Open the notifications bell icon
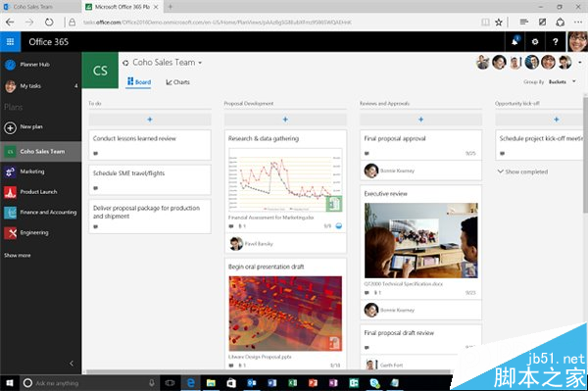 click(514, 41)
